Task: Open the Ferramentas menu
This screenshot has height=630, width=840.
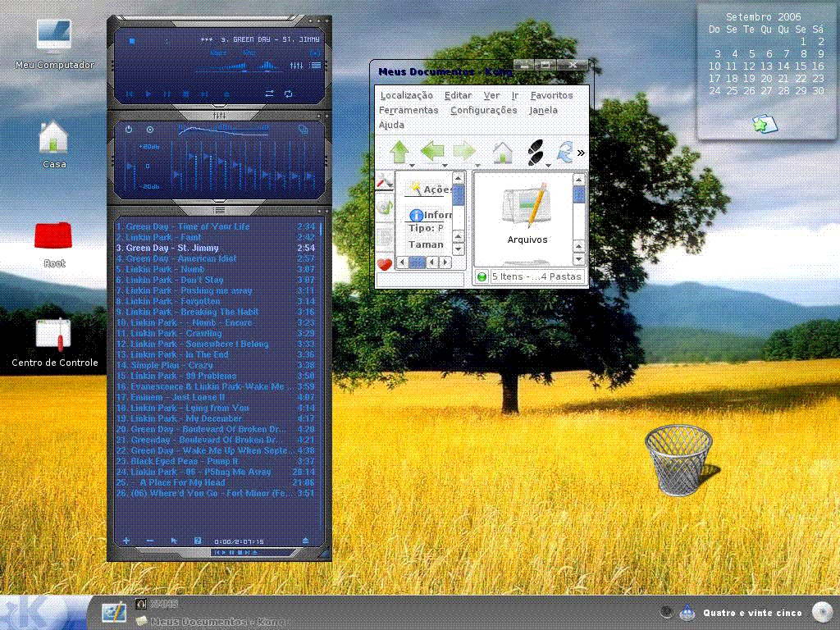Action: click(409, 111)
